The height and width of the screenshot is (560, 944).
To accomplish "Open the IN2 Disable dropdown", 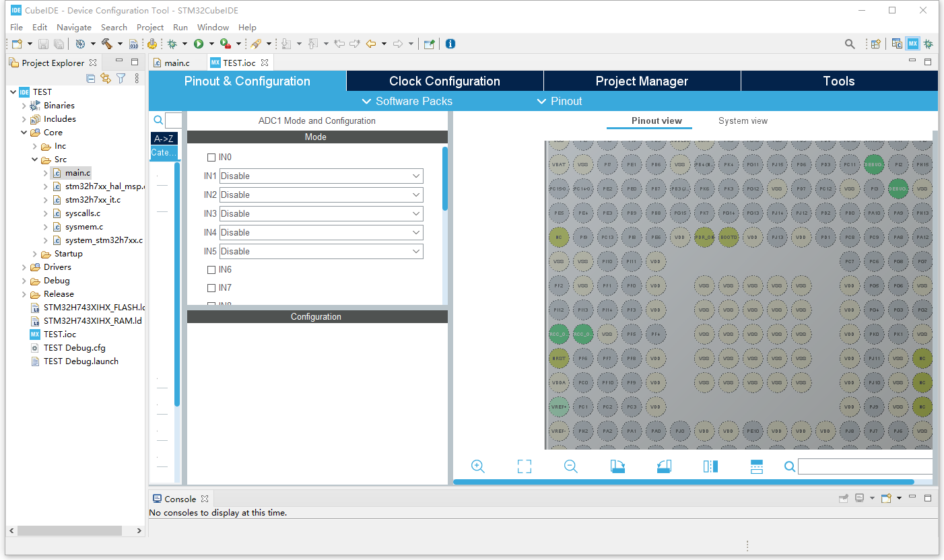I will [x=321, y=195].
